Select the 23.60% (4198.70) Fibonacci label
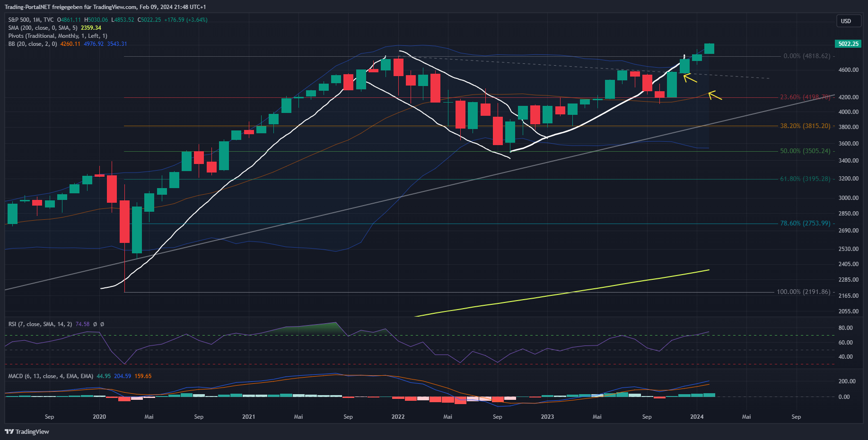This screenshot has height=440, width=868. [x=805, y=97]
